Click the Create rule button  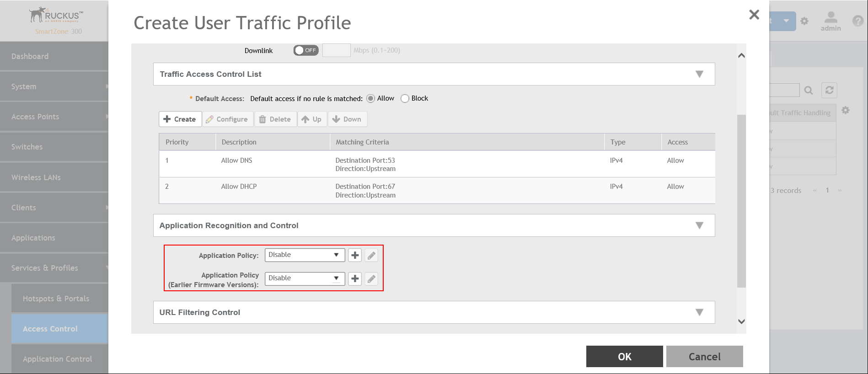[180, 119]
